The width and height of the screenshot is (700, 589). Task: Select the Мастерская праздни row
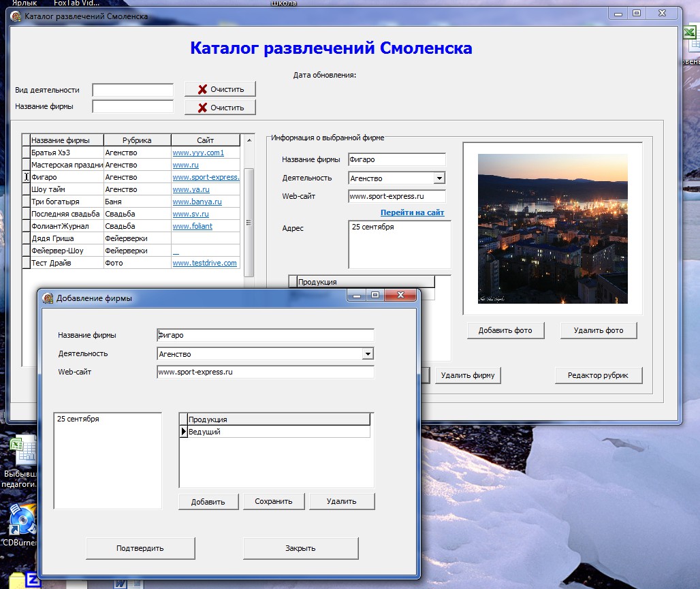click(131, 165)
